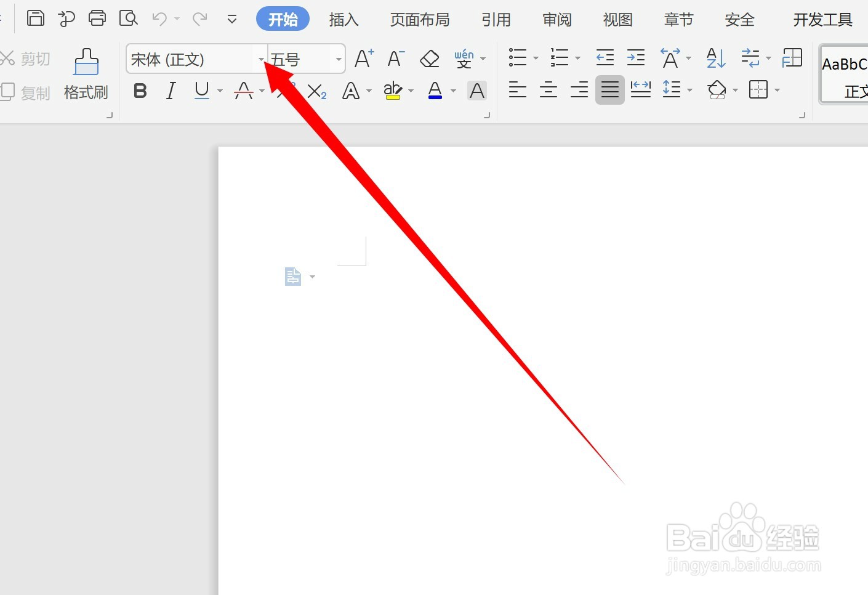Switch to the 视图 tab
Viewport: 868px width, 595px height.
tap(618, 20)
